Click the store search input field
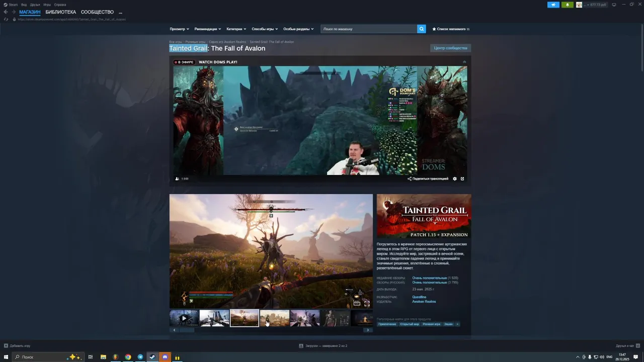Screen dimensions: 644x362 [x=369, y=29]
